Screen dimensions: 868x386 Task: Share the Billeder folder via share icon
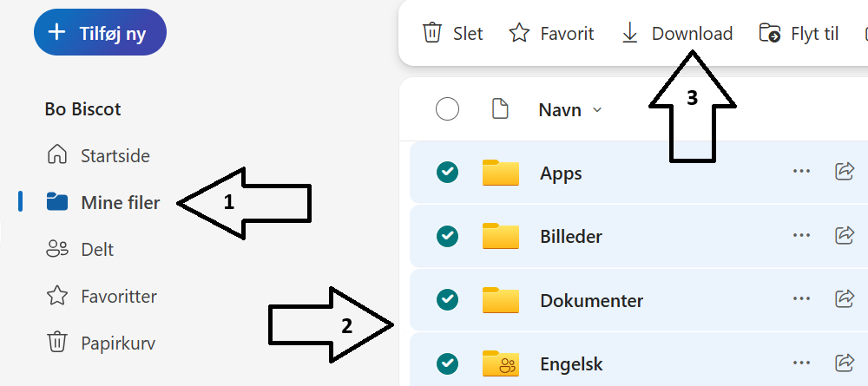pos(845,236)
